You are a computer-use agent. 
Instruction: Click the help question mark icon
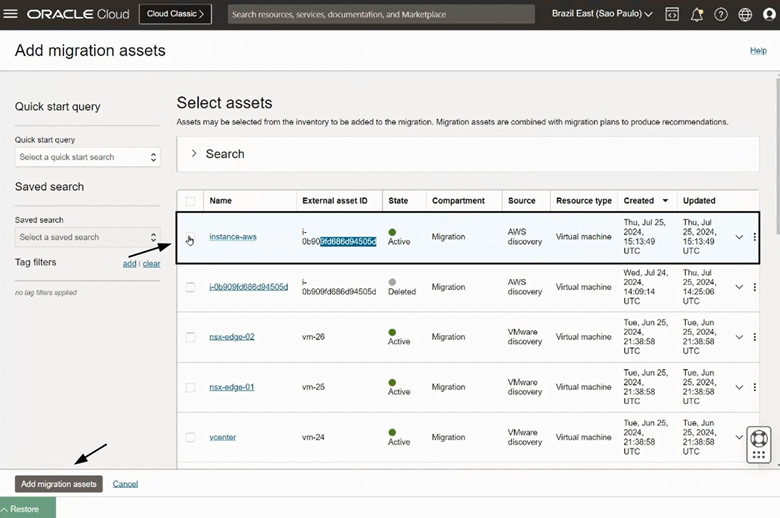(721, 14)
